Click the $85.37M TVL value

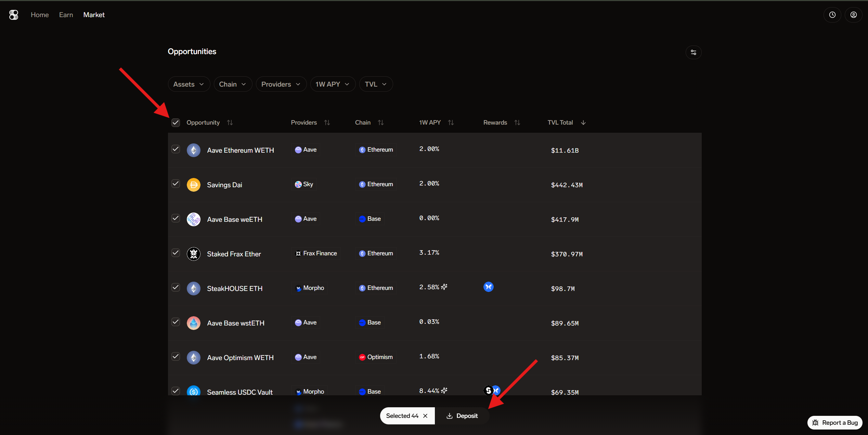tap(565, 358)
